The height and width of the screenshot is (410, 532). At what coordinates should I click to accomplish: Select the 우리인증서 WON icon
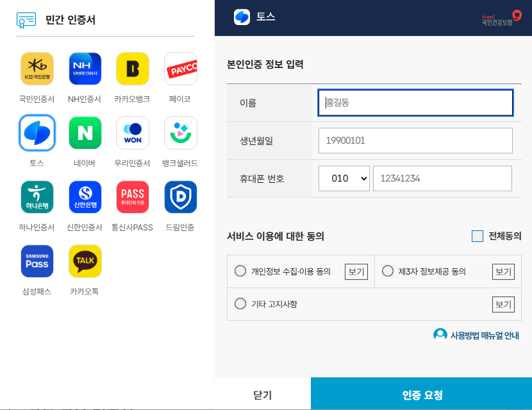tap(133, 133)
